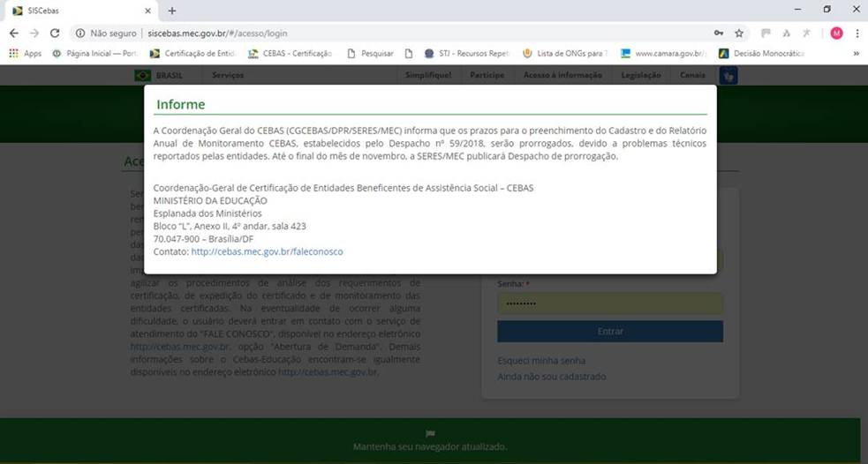The height and width of the screenshot is (464, 868).
Task: Open the Esqueci minha senha link
Action: (x=541, y=361)
